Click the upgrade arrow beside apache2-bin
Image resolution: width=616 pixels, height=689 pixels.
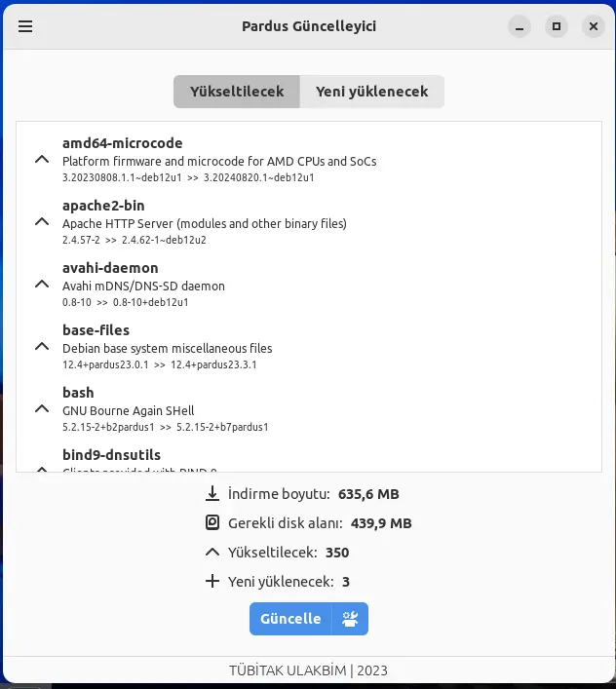tap(42, 222)
